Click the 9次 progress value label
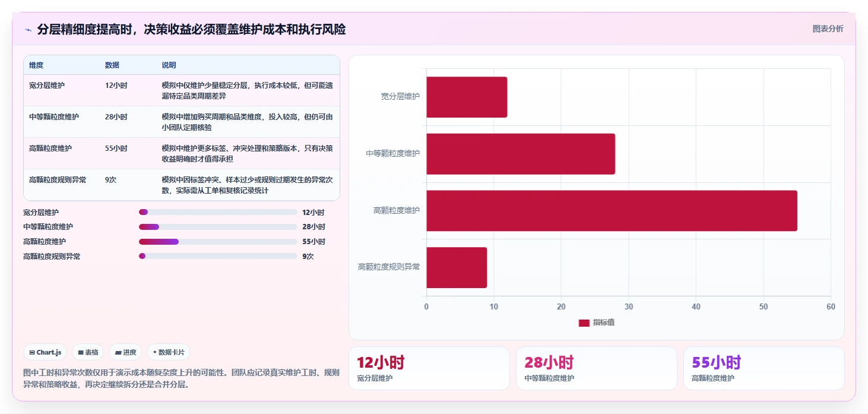 pos(308,257)
